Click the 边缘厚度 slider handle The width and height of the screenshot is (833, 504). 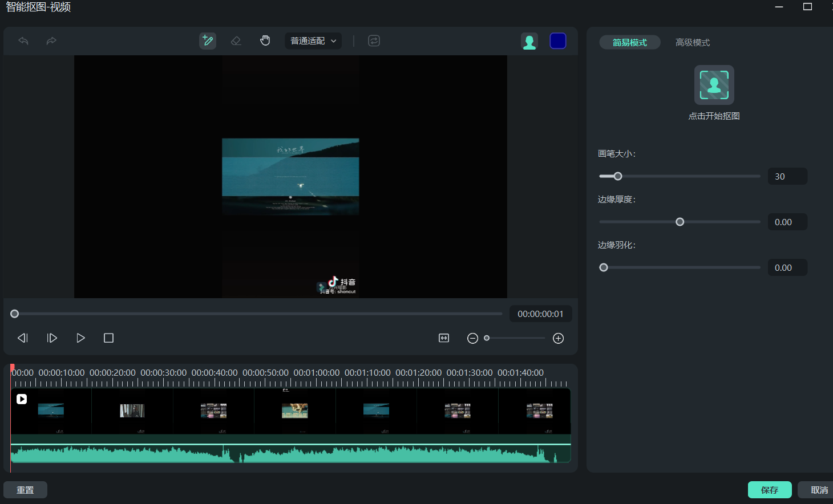point(680,222)
